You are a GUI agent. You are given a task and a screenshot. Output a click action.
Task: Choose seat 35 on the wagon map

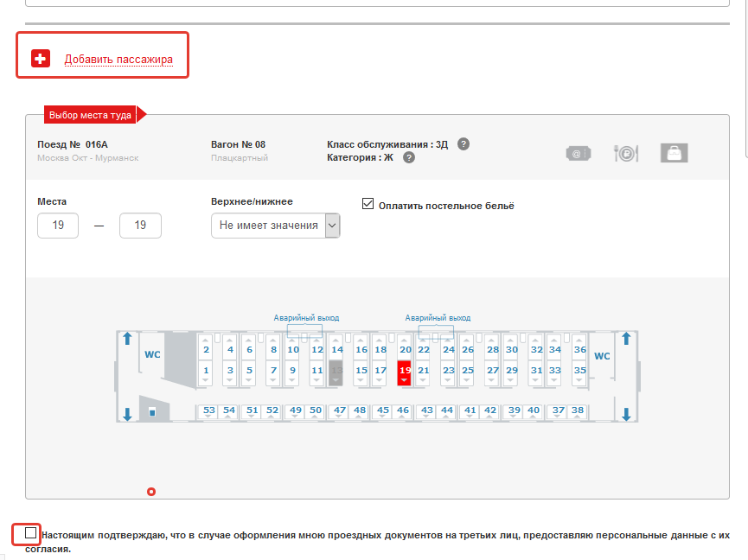click(579, 372)
